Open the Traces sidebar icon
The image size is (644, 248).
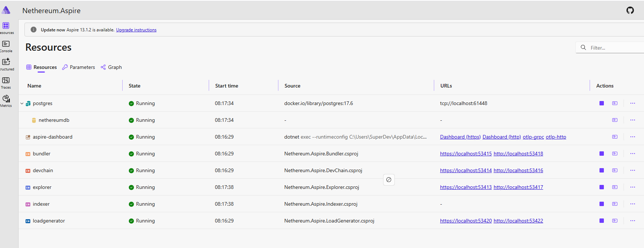(6, 80)
